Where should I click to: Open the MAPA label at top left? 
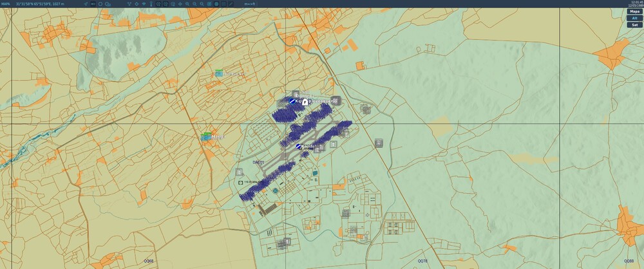[x=6, y=4]
